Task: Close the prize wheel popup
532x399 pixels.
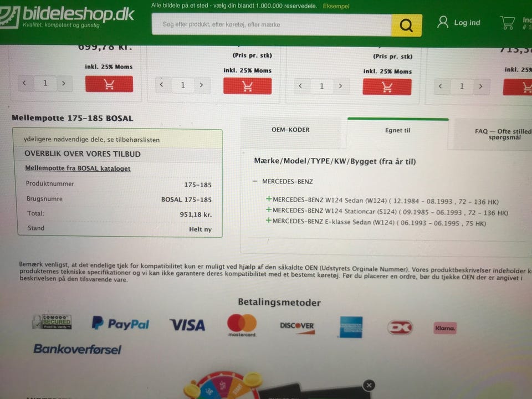Action: (x=369, y=385)
